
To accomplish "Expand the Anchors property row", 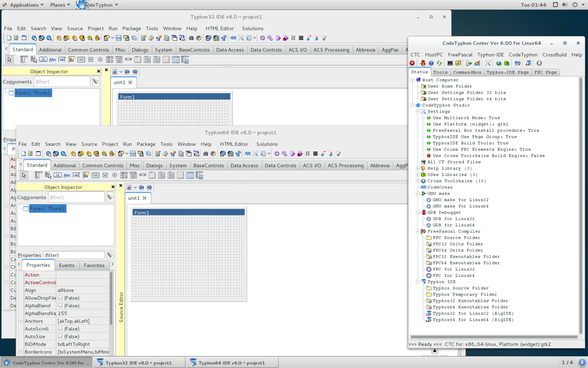I will coord(21,321).
